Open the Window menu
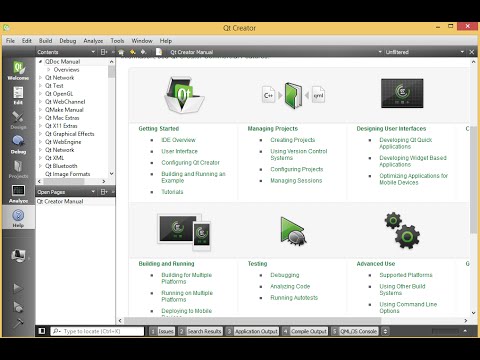Viewport: 480px width, 360px height. tap(142, 41)
